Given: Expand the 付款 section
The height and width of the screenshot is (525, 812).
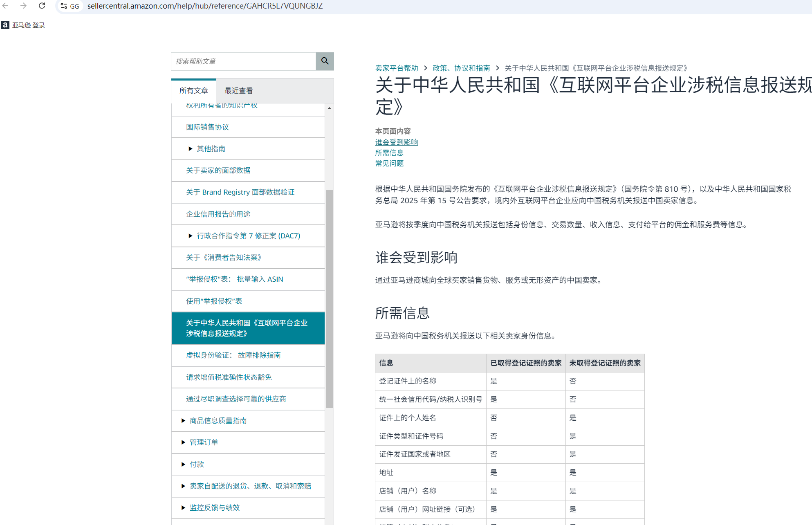Looking at the screenshot, I should click(183, 464).
